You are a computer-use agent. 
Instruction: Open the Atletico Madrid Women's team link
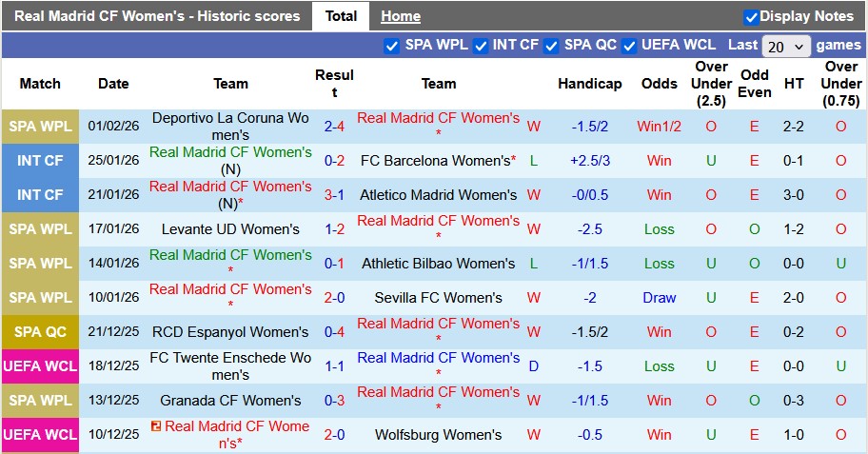pos(438,195)
